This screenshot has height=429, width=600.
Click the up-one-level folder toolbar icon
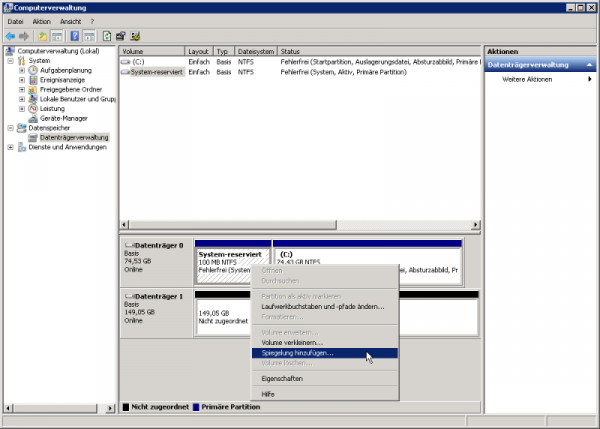[43, 36]
